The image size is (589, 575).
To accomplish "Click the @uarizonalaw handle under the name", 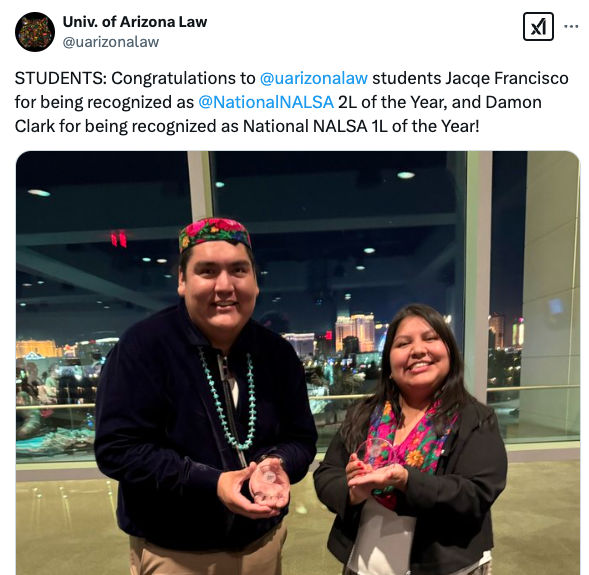I will (111, 42).
